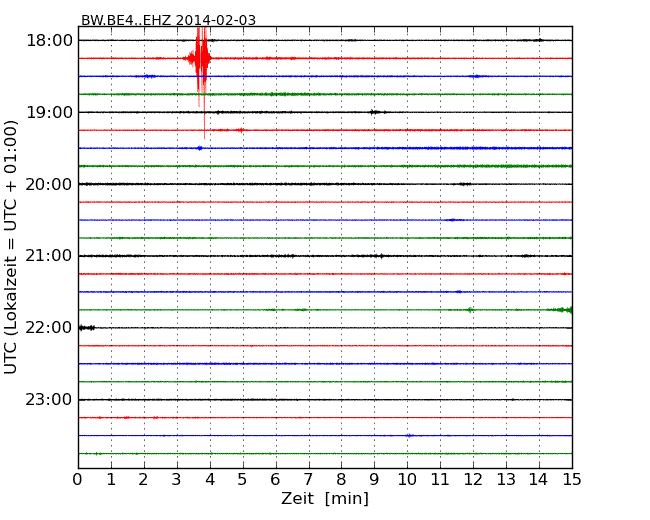This screenshot has width=650, height=520.
Task: Click the rotated UTC Lokalzeit y-axis label
Action: [12, 247]
